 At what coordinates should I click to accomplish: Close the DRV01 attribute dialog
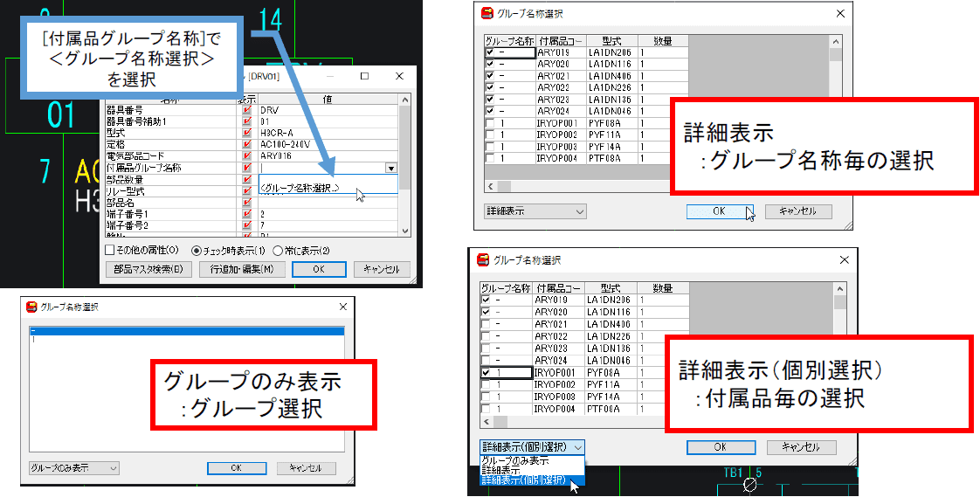pos(399,76)
